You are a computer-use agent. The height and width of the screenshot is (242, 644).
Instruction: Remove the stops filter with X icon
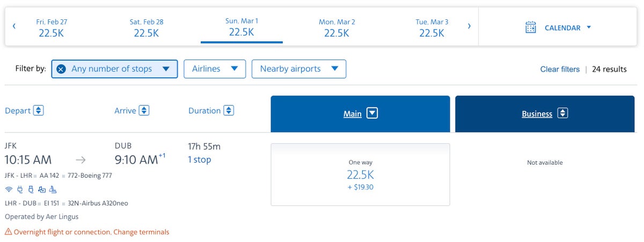[61, 69]
